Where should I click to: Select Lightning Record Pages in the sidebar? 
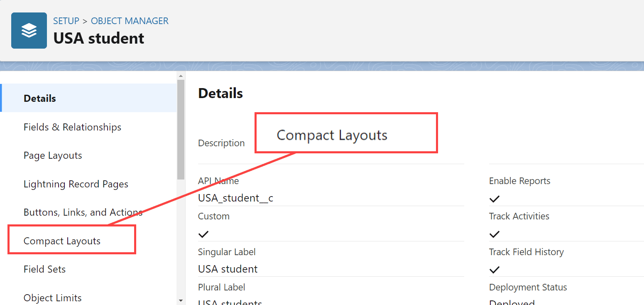pos(76,184)
